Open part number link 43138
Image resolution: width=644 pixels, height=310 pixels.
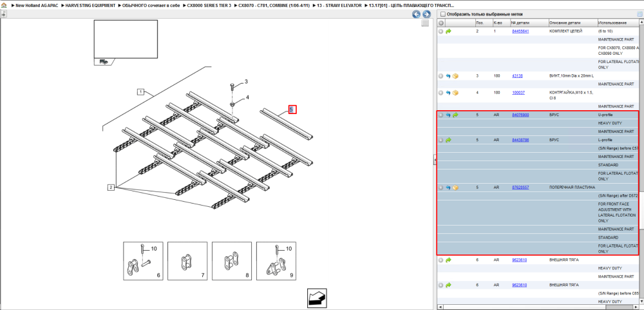click(x=517, y=76)
